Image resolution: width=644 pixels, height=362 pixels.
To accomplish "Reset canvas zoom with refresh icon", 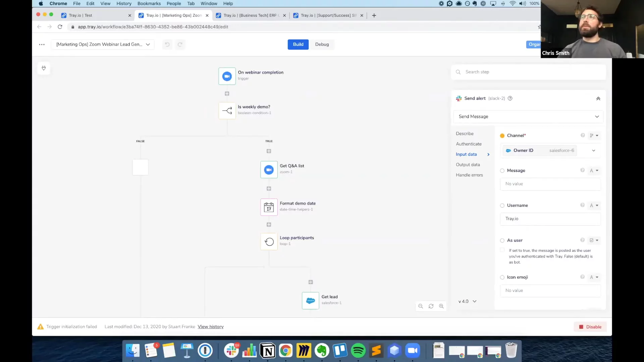I will [x=431, y=306].
